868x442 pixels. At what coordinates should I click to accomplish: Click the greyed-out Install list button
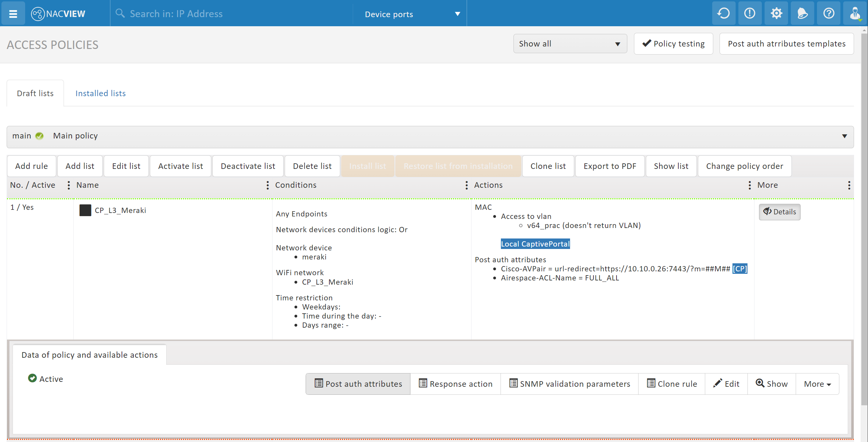pyautogui.click(x=367, y=166)
